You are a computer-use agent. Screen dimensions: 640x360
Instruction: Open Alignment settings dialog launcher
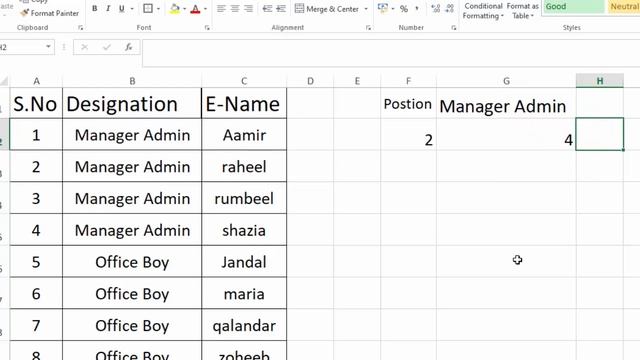click(x=369, y=28)
